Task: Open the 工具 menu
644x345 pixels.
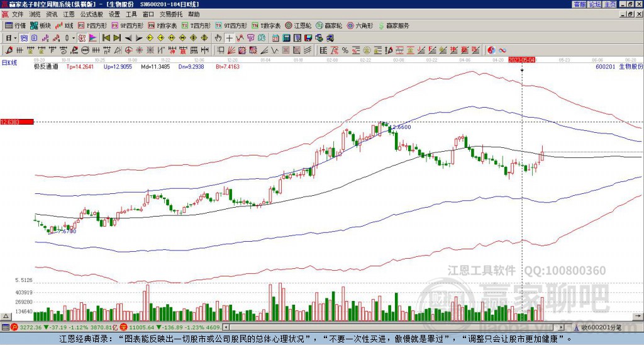Action: coord(131,14)
